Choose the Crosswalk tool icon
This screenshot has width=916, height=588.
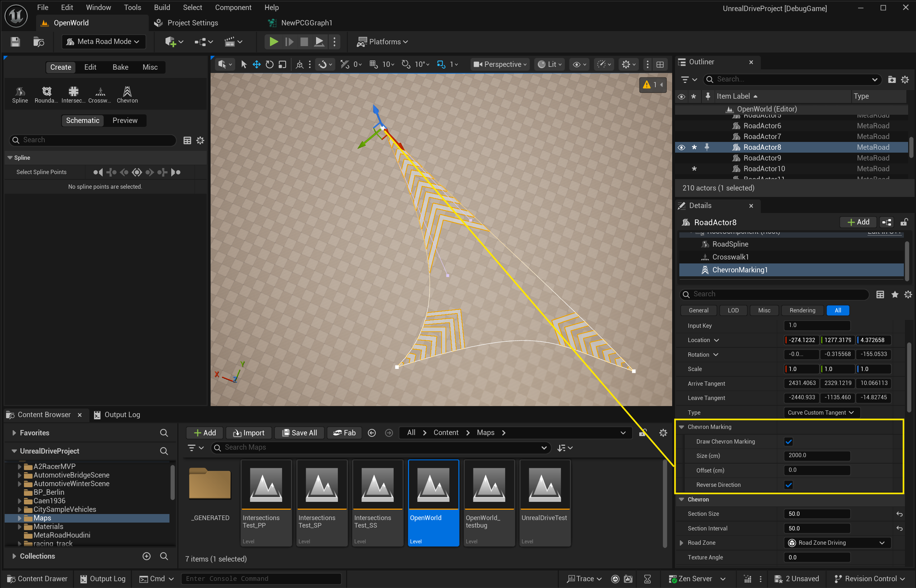coord(100,94)
